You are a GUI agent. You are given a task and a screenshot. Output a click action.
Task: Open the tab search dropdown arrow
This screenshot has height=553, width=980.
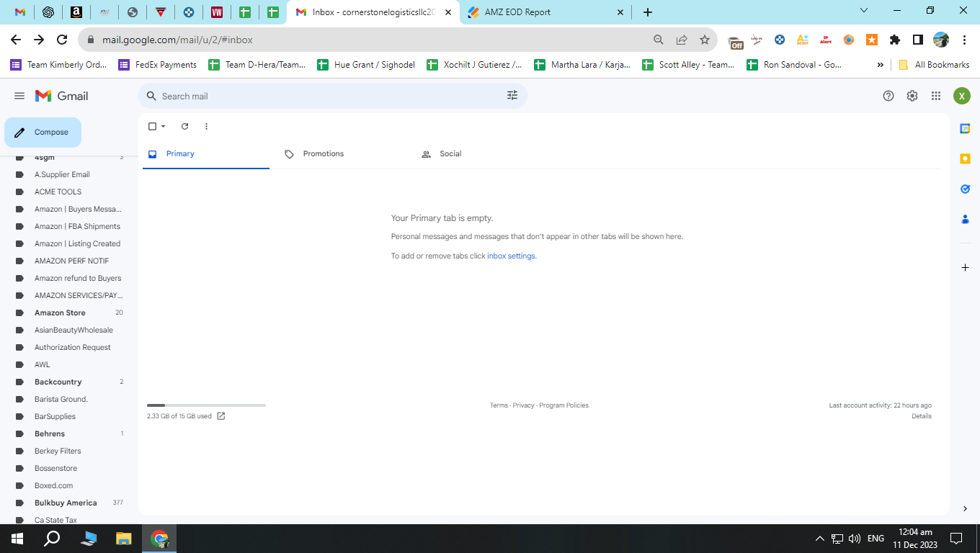click(865, 10)
